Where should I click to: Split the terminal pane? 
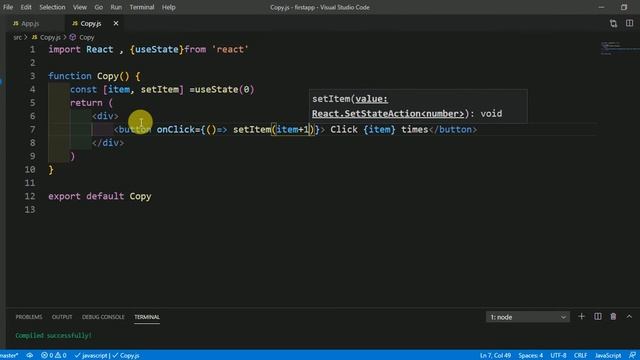[598, 316]
